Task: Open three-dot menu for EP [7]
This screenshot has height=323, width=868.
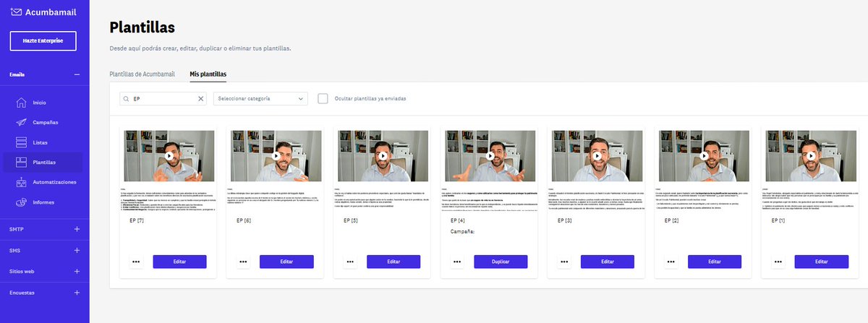Action: tap(135, 262)
